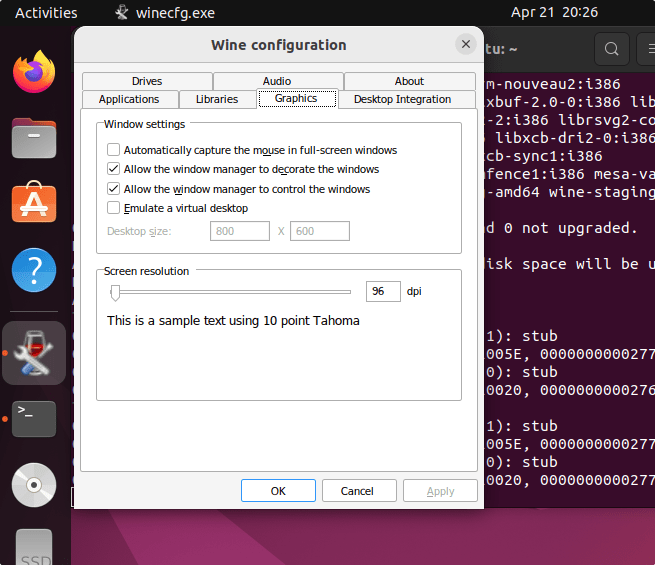Open Firefox from the dock
This screenshot has height=565, width=655.
pyautogui.click(x=34, y=72)
